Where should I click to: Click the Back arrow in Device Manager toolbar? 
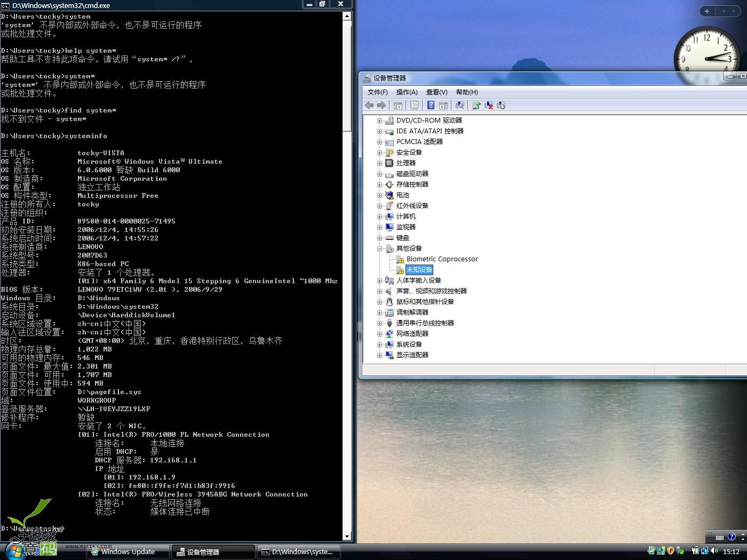(x=369, y=106)
